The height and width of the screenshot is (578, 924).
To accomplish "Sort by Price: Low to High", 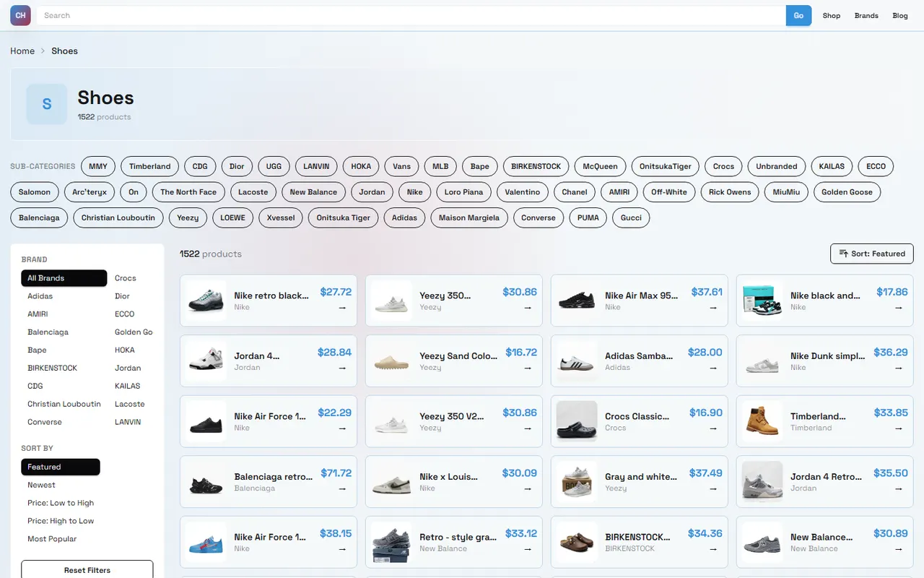I will point(61,503).
